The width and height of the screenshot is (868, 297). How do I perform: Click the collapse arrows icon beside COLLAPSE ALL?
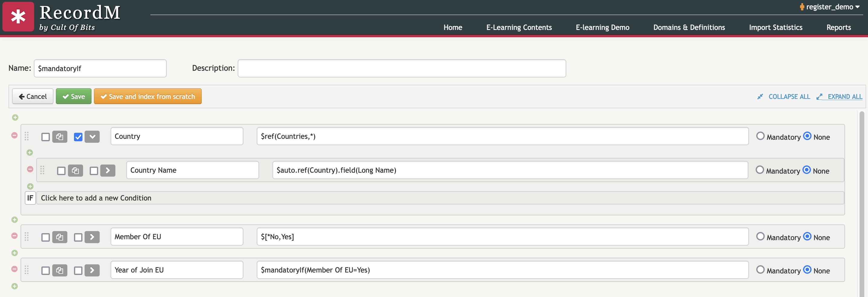tap(760, 96)
